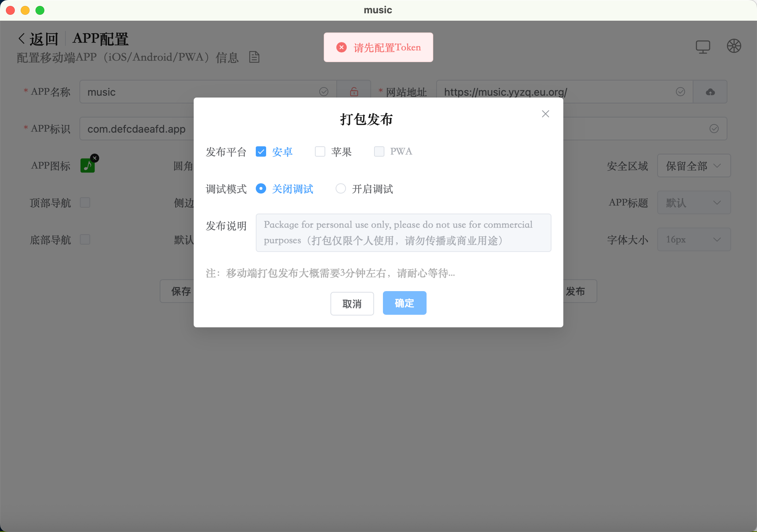This screenshot has width=757, height=532.
Task: Check the PWA platform checkbox
Action: (379, 151)
